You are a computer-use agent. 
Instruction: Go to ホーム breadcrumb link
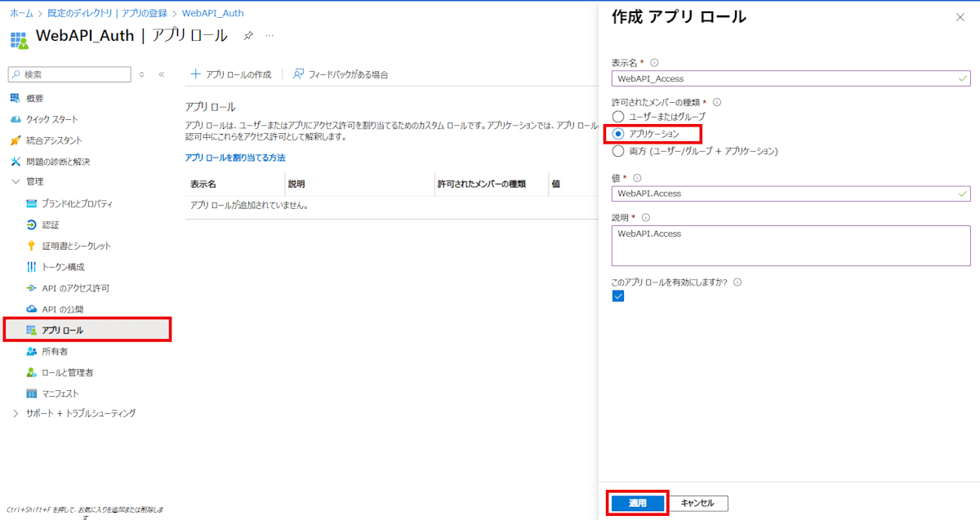tap(21, 14)
